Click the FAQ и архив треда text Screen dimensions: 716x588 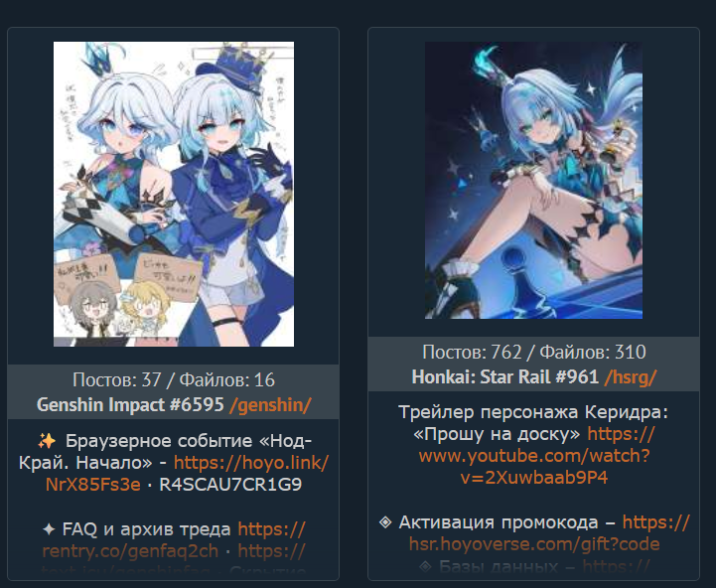pyautogui.click(x=146, y=529)
